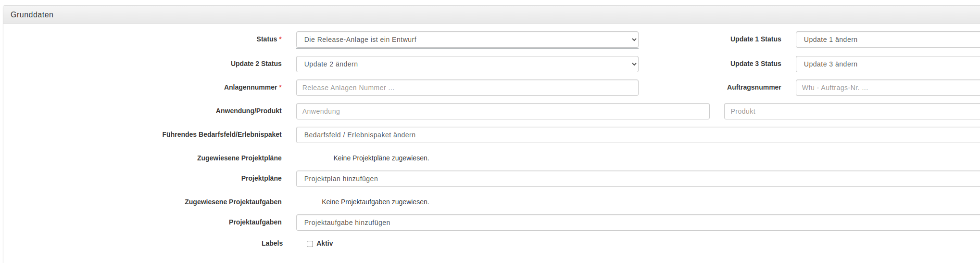980x263 pixels.
Task: Click the Update 2 Status dropdown arrow
Action: click(x=633, y=64)
